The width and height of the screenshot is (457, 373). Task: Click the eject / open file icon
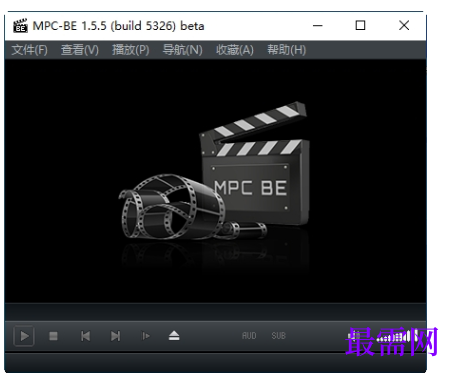coord(174,336)
